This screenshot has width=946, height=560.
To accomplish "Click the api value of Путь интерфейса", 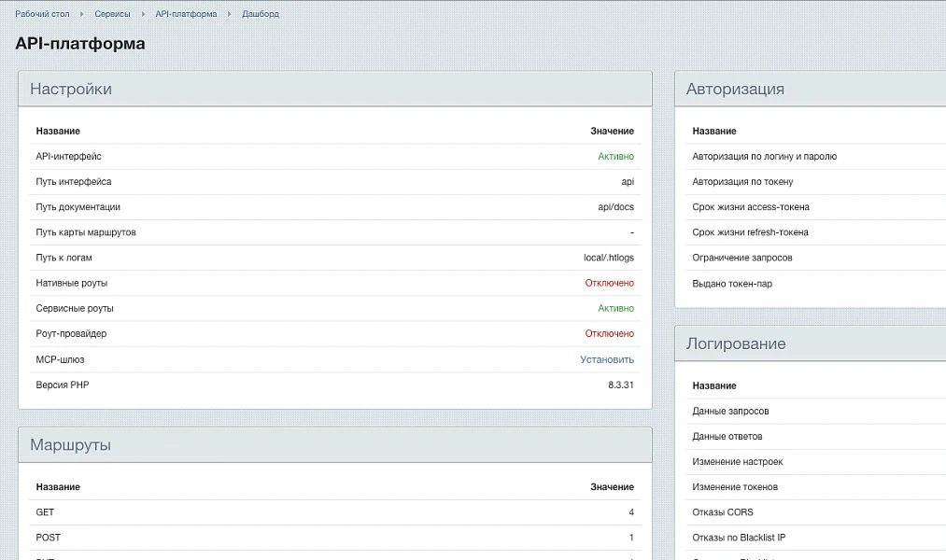I will pos(628,181).
